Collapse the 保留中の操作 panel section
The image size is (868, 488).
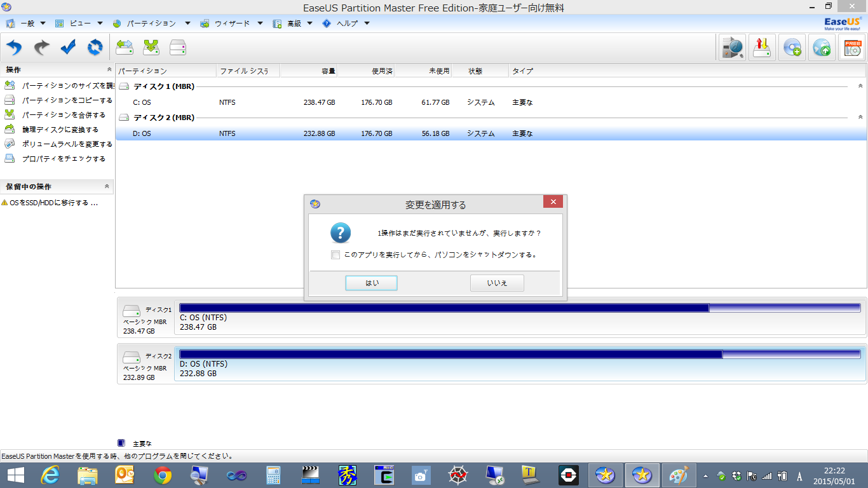(107, 186)
